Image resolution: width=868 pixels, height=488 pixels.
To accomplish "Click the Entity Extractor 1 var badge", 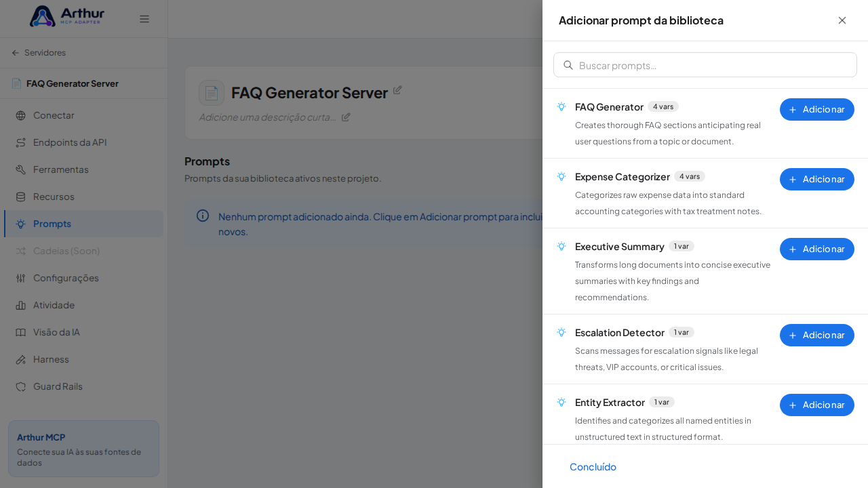I will click(662, 402).
